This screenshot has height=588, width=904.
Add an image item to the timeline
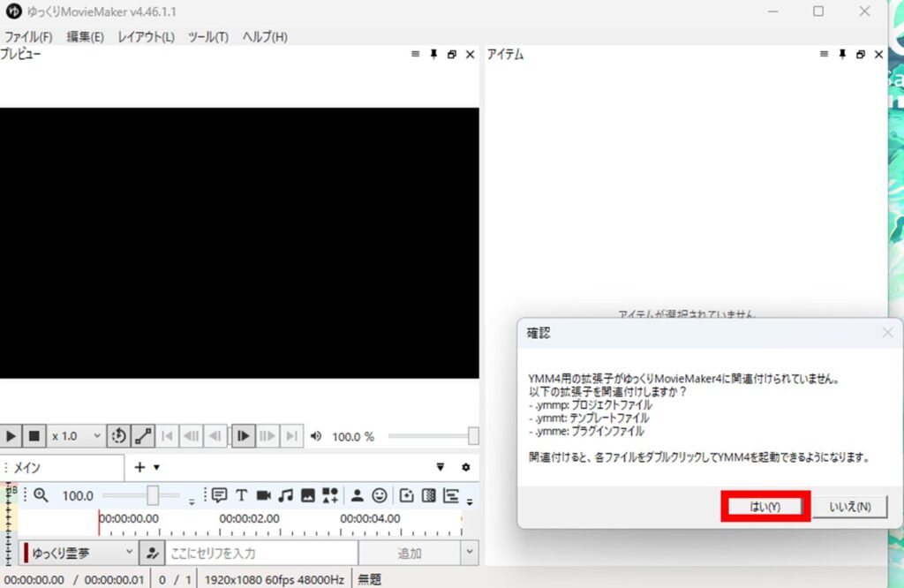307,496
